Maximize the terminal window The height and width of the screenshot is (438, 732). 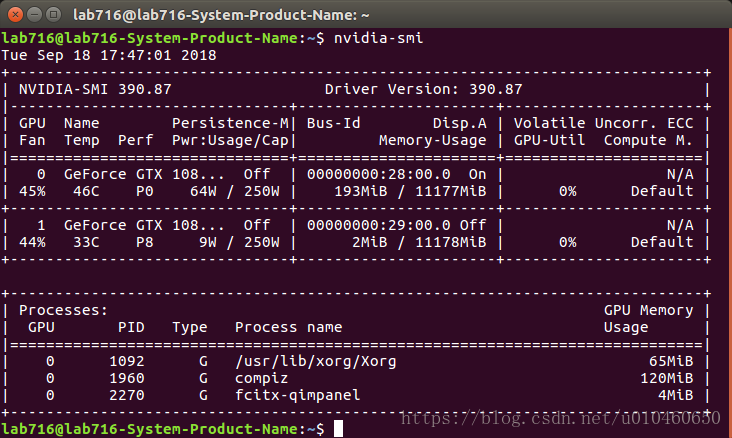click(54, 14)
